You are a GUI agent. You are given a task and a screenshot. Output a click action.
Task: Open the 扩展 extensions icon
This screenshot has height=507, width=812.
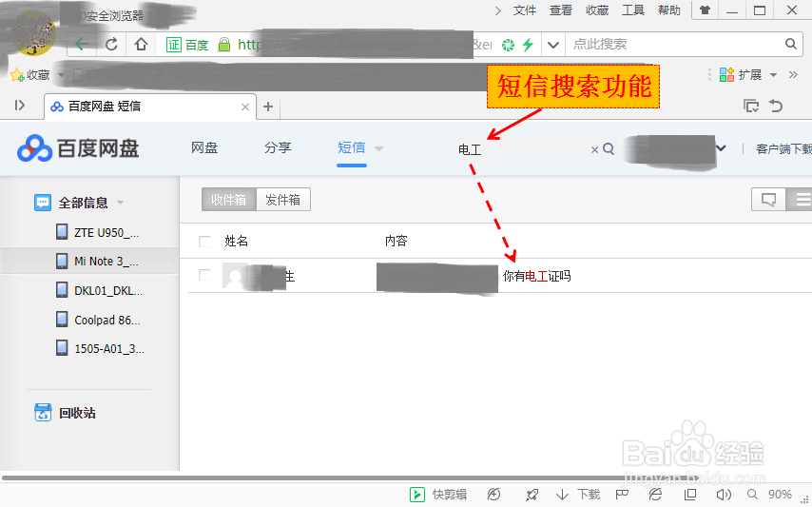pyautogui.click(x=726, y=74)
